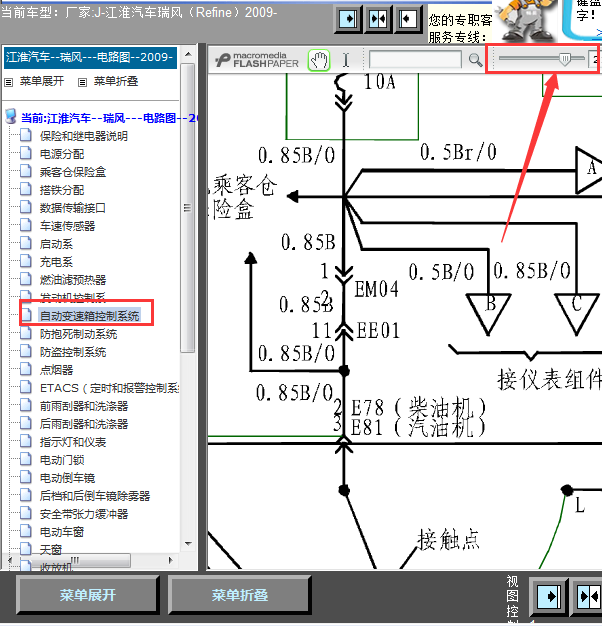Click the large 菜单折叠 bottom button
The image size is (602, 626).
(240, 595)
